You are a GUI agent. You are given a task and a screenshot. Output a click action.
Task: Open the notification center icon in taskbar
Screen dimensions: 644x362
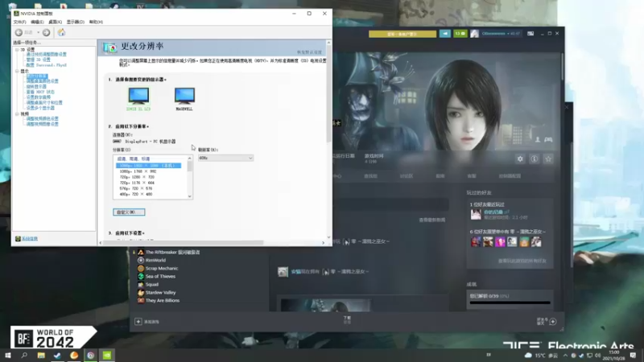click(x=633, y=355)
